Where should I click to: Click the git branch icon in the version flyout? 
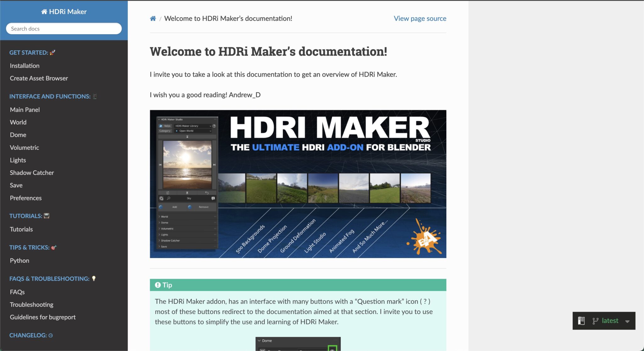point(595,321)
